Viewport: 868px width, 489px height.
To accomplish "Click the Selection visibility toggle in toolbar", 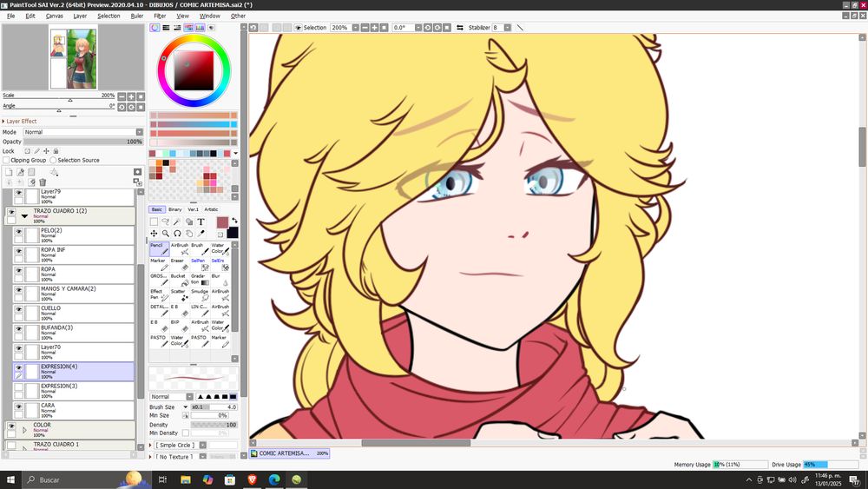I will (298, 27).
